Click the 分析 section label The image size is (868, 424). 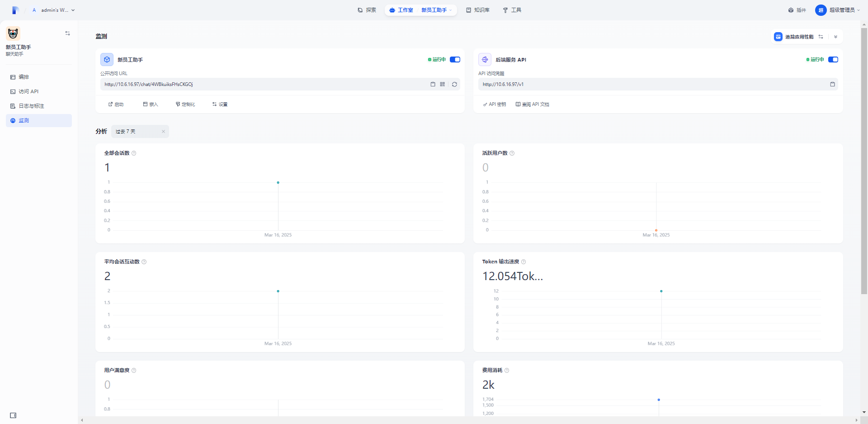(101, 131)
